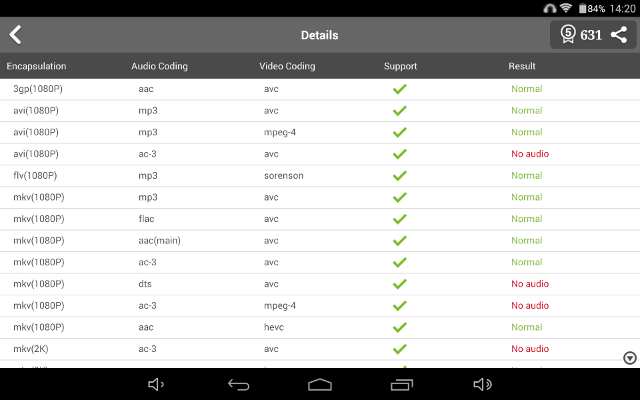The image size is (640, 400).
Task: Tap the Android volume up icon
Action: tap(482, 384)
